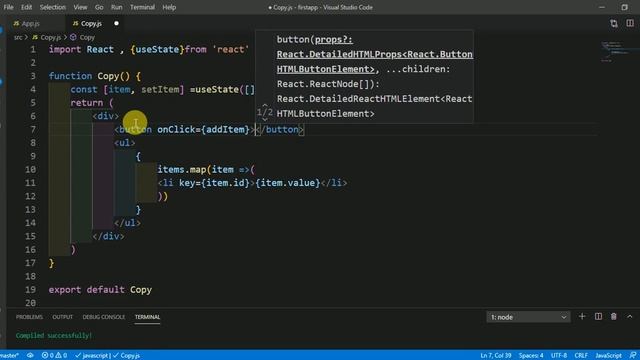
Task: Maximize panel with the chevron up icon
Action: (x=629, y=317)
